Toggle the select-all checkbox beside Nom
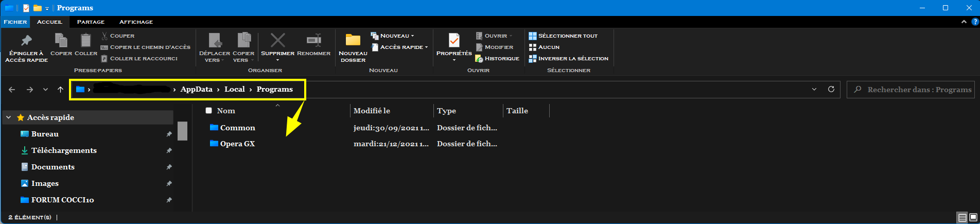The image size is (980, 224). [x=208, y=111]
